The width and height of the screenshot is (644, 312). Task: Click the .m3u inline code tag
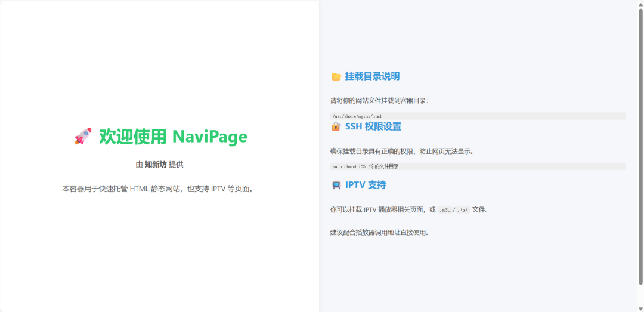[x=444, y=210]
